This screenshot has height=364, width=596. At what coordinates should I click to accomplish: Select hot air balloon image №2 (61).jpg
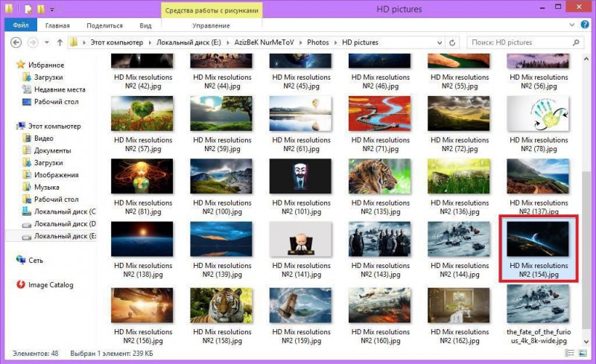(300, 113)
